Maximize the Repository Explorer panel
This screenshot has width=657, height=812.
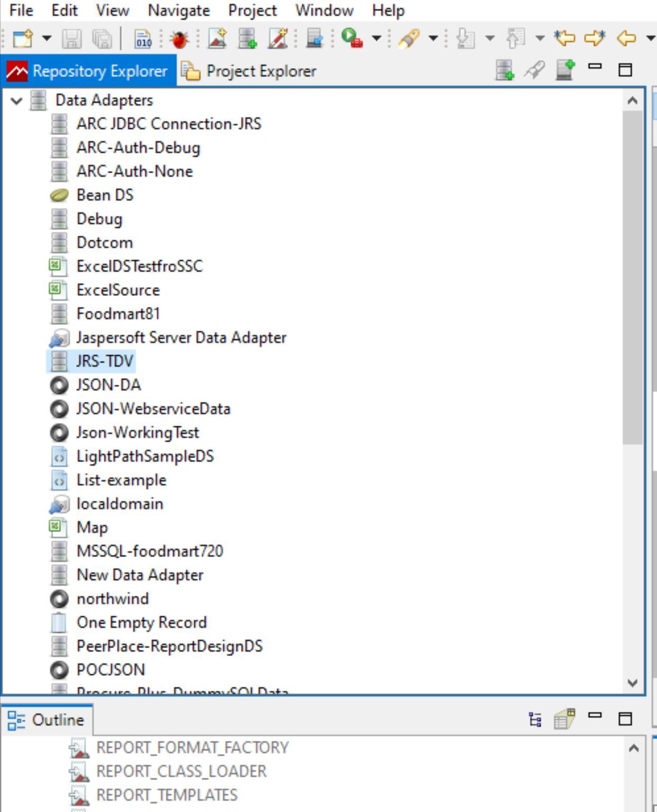[x=625, y=70]
